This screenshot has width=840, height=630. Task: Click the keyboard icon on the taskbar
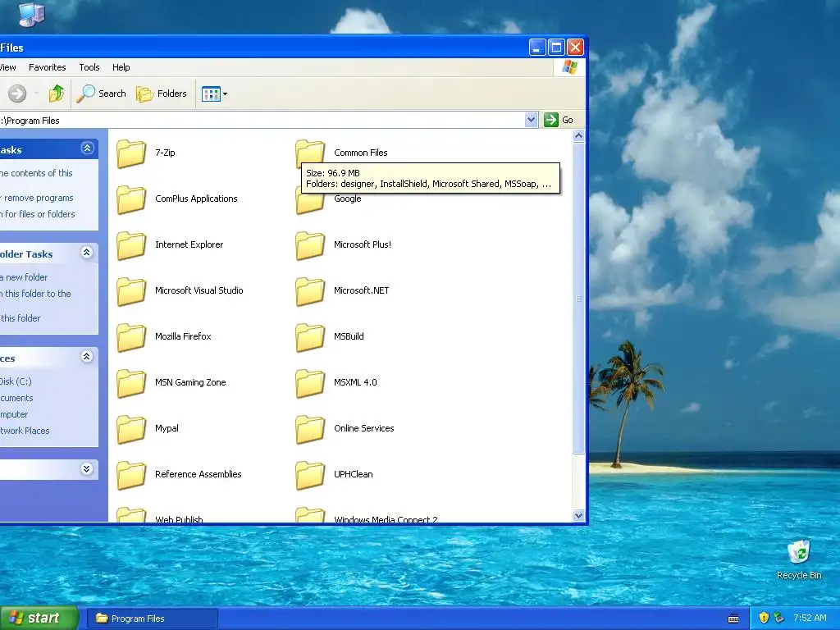tap(733, 619)
